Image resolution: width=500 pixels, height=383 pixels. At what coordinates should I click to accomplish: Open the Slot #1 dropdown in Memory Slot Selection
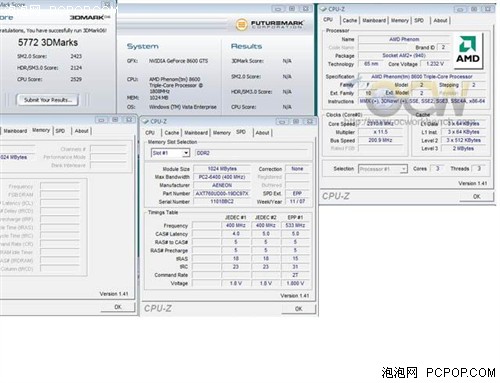point(186,153)
